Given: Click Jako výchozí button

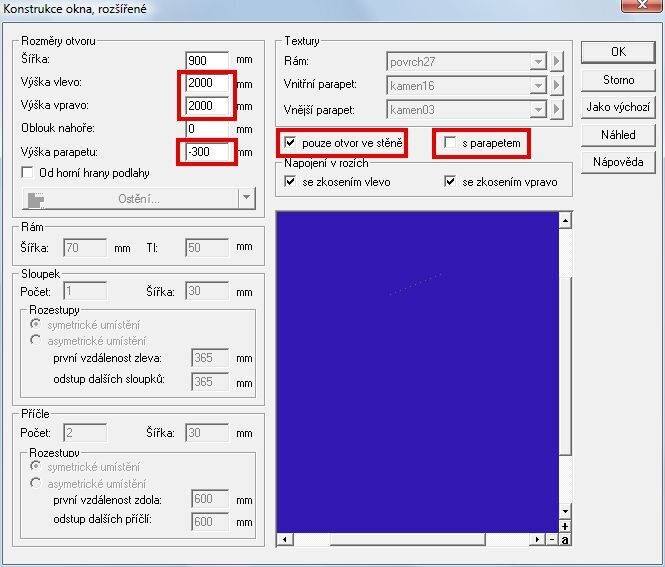Looking at the screenshot, I should 618,107.
